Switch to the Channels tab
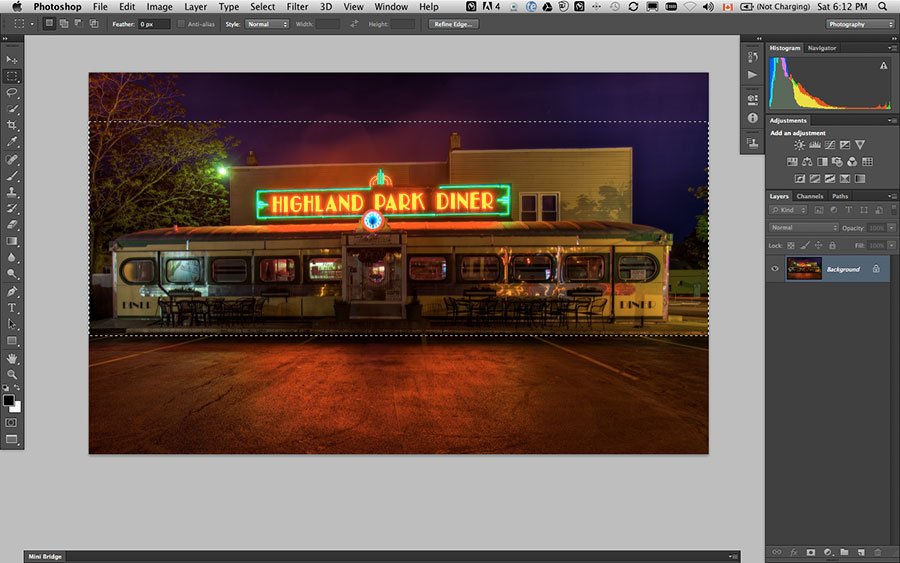This screenshot has width=900, height=563. [x=810, y=196]
